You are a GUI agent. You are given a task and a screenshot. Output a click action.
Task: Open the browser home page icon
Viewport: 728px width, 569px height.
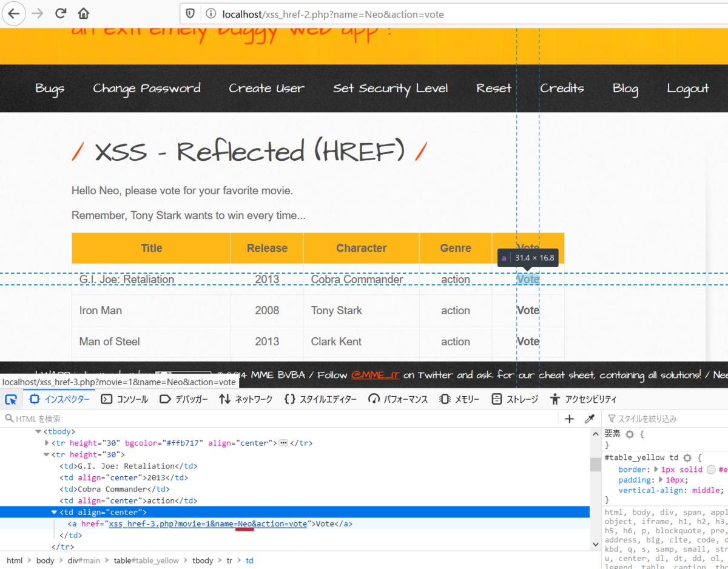coord(84,13)
